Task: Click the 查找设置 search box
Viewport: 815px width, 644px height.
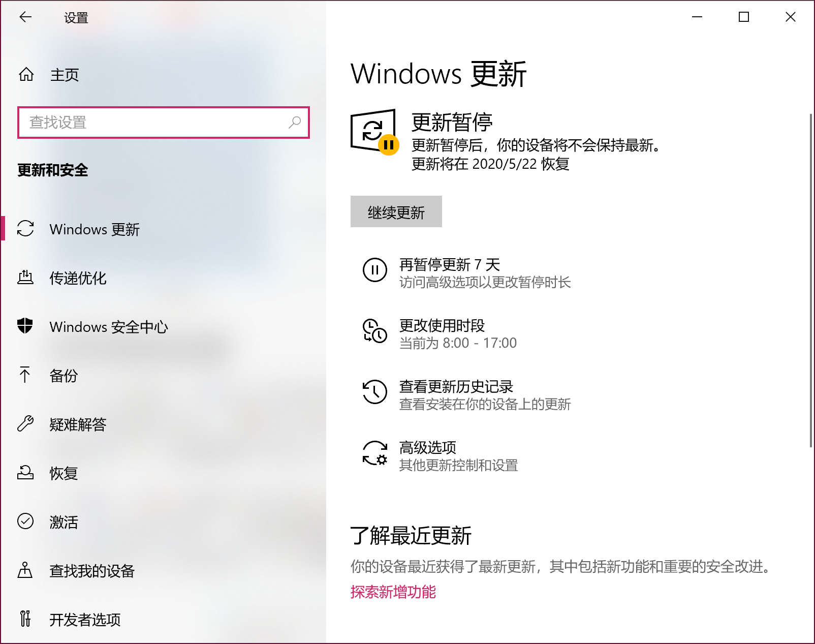Action: click(x=152, y=122)
